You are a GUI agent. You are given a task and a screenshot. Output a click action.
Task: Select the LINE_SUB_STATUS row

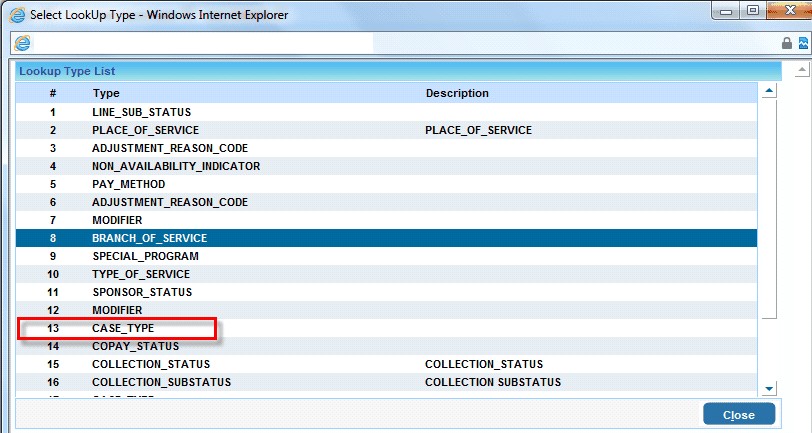click(141, 112)
